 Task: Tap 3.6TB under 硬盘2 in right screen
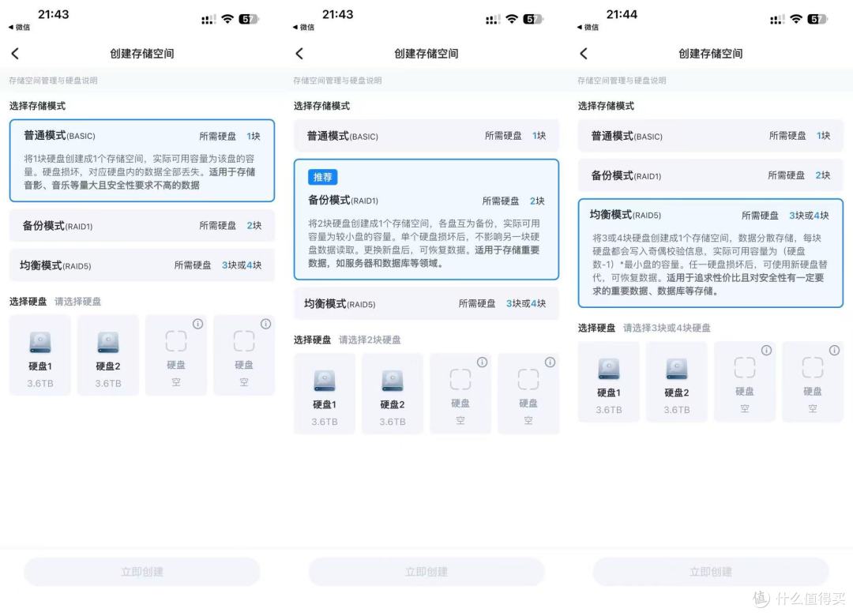677,409
